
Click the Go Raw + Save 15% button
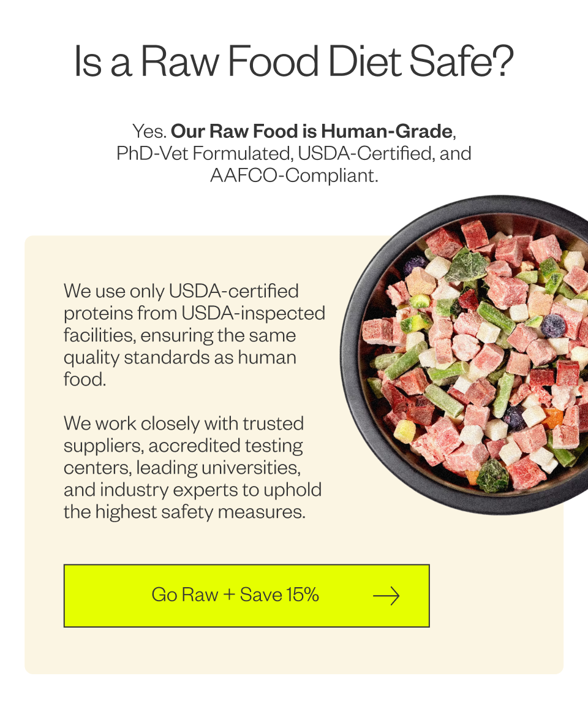coord(246,595)
